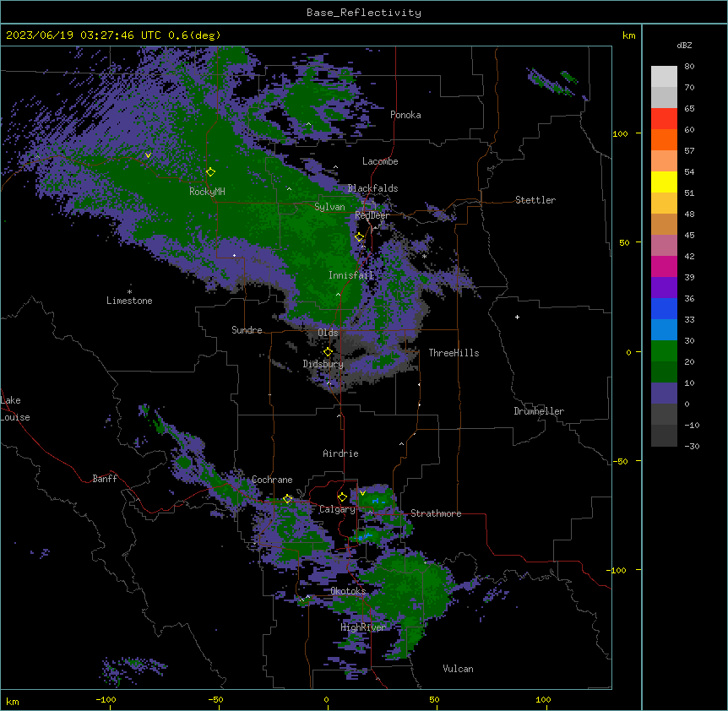Click the yellow station marker above Didsbury
Viewport: 728px width, 711px height.
click(x=328, y=352)
